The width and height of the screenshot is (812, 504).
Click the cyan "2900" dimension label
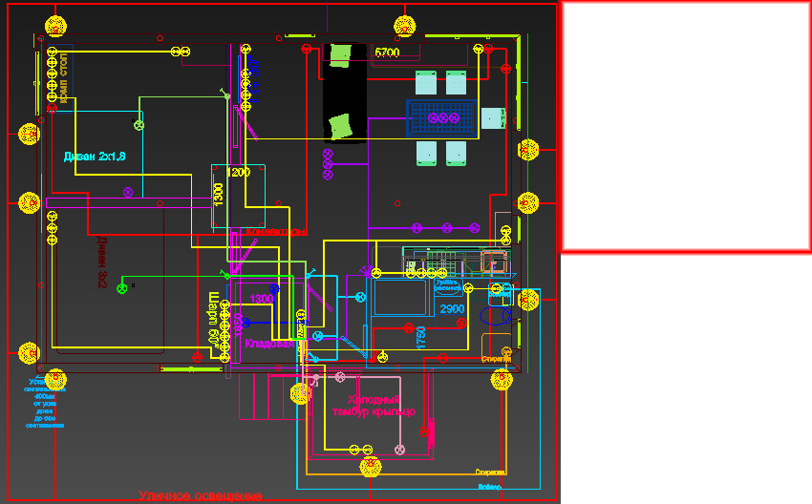point(452,309)
